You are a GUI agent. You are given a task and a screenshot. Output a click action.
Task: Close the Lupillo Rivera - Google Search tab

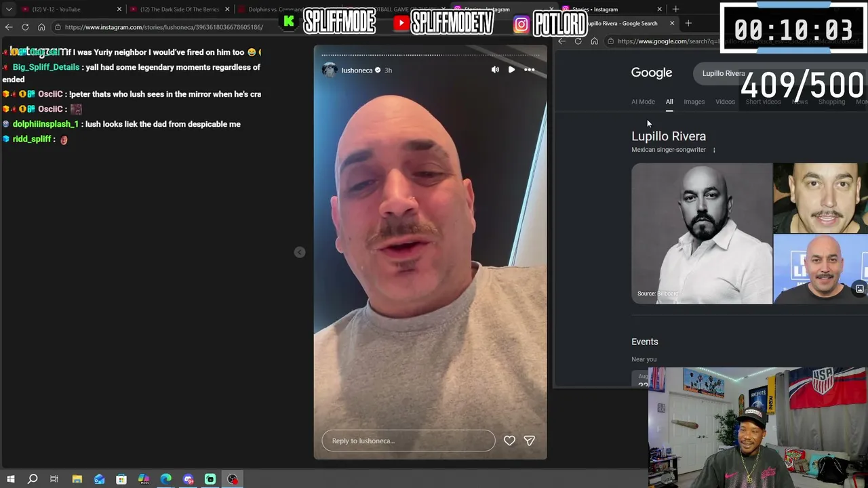(672, 23)
